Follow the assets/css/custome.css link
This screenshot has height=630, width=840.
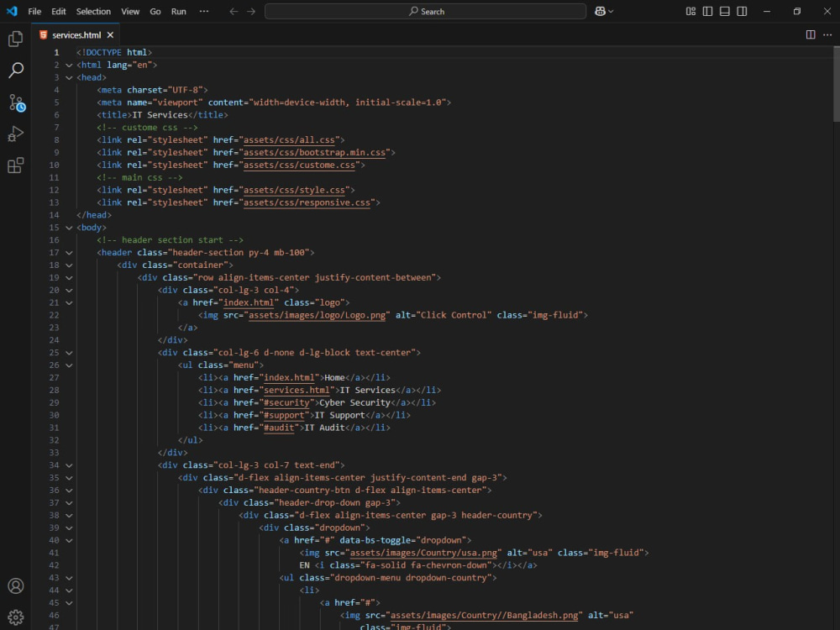300,165
